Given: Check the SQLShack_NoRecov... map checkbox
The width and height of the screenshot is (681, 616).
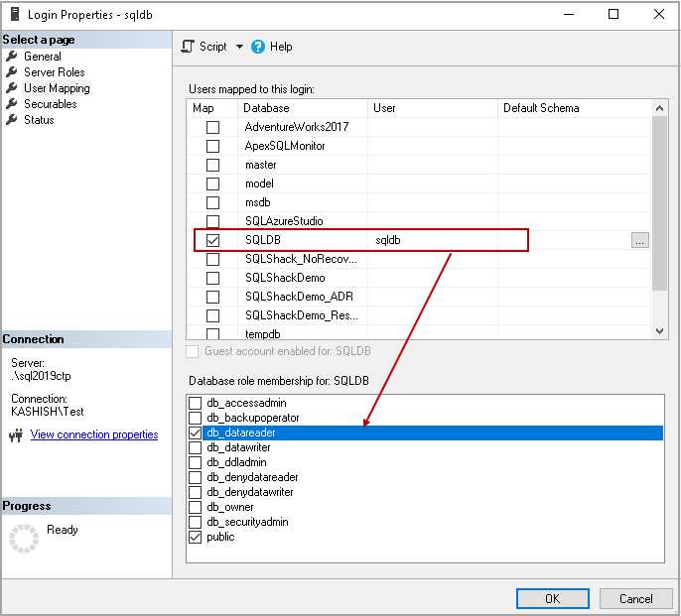Looking at the screenshot, I should [212, 259].
